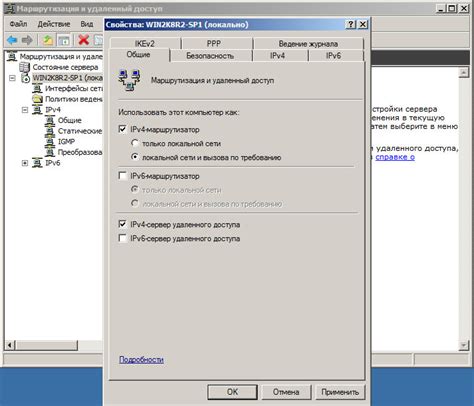Click the Forward arrow toolbar icon
The height and width of the screenshot is (406, 474).
[x=27, y=40]
